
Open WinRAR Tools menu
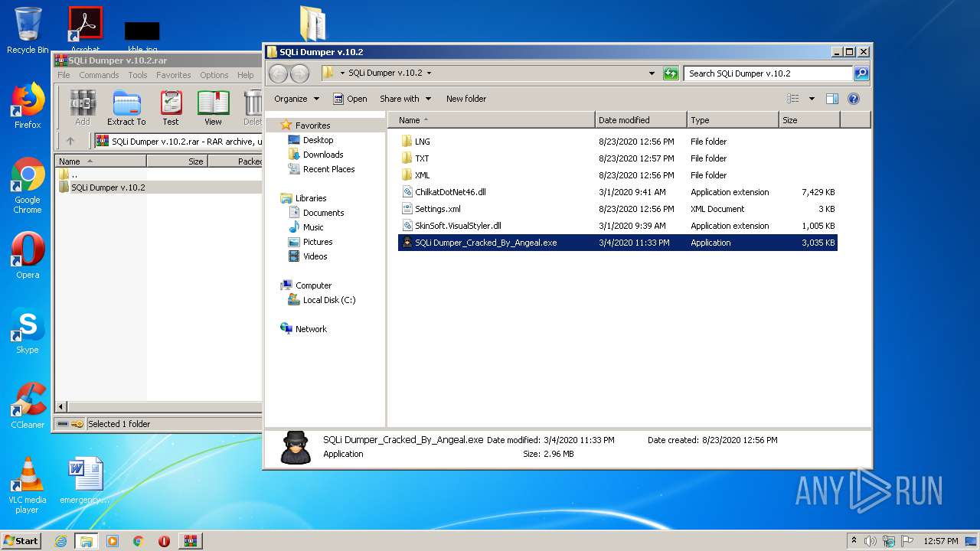pos(138,75)
